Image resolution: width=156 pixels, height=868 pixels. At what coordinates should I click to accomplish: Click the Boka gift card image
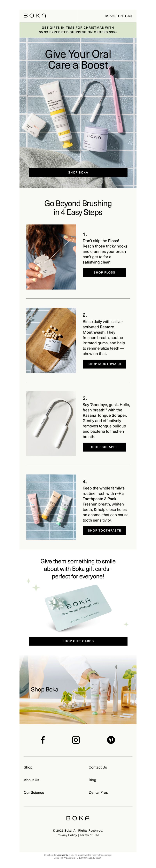point(78,607)
